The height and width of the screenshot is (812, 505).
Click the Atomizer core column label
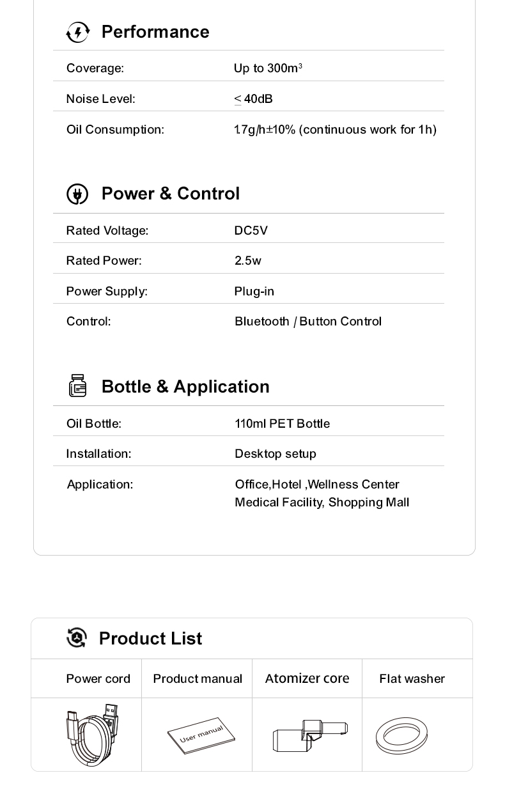[x=307, y=678]
